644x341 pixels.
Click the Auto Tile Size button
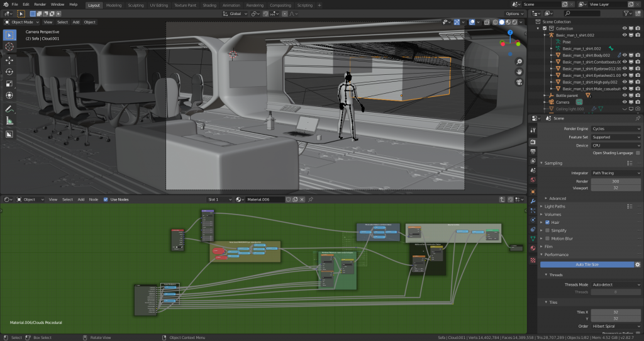pyautogui.click(x=587, y=265)
